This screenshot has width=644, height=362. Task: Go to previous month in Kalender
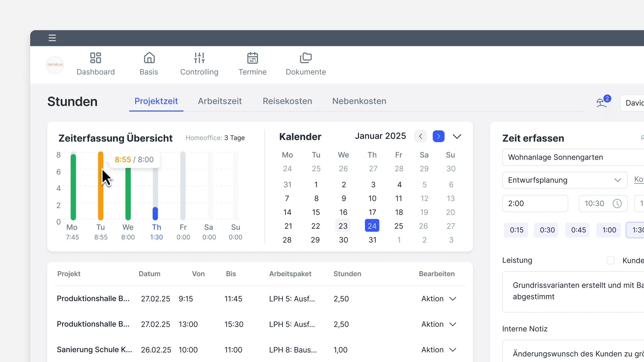(x=420, y=136)
